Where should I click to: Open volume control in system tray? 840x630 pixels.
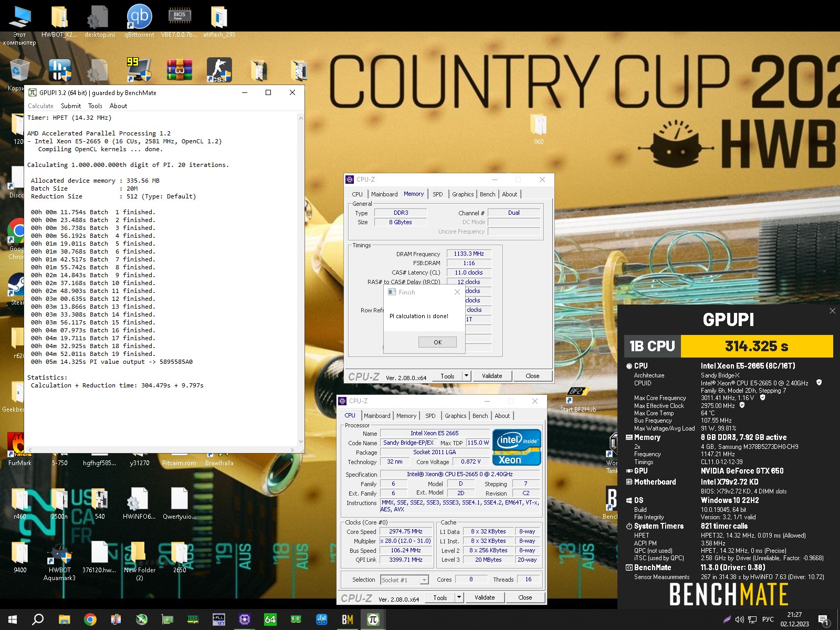point(739,619)
